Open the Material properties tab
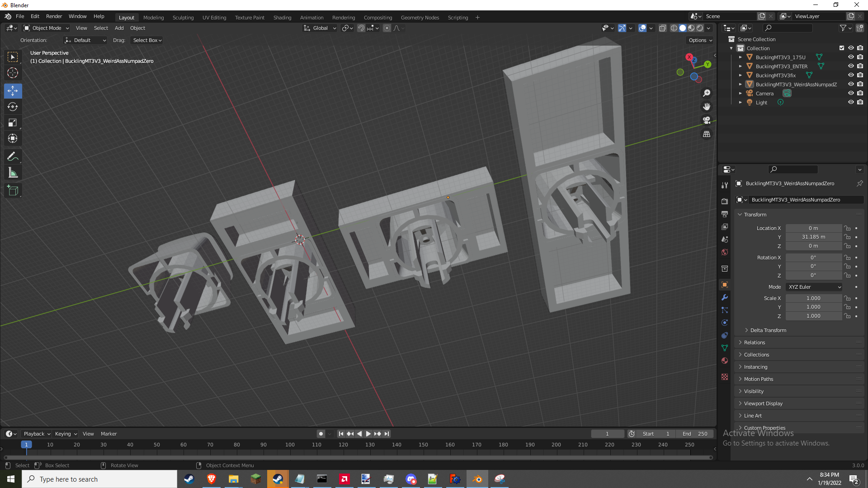Screen dimensions: 868x488 pyautogui.click(x=725, y=361)
